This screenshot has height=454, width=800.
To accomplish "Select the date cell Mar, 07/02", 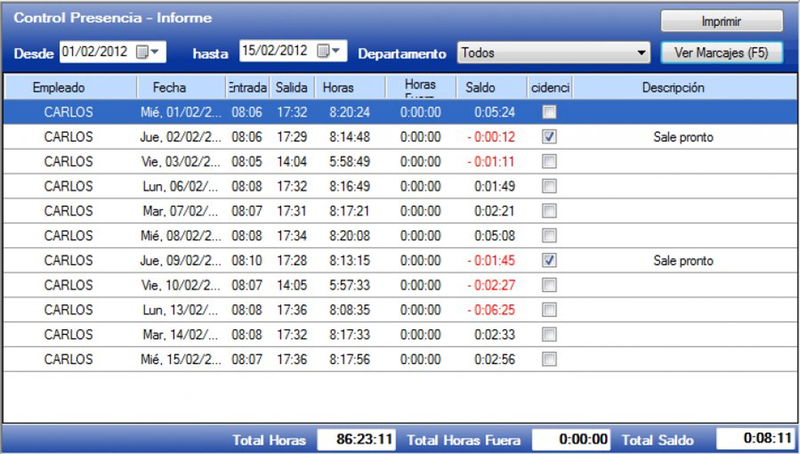I will coord(181,211).
